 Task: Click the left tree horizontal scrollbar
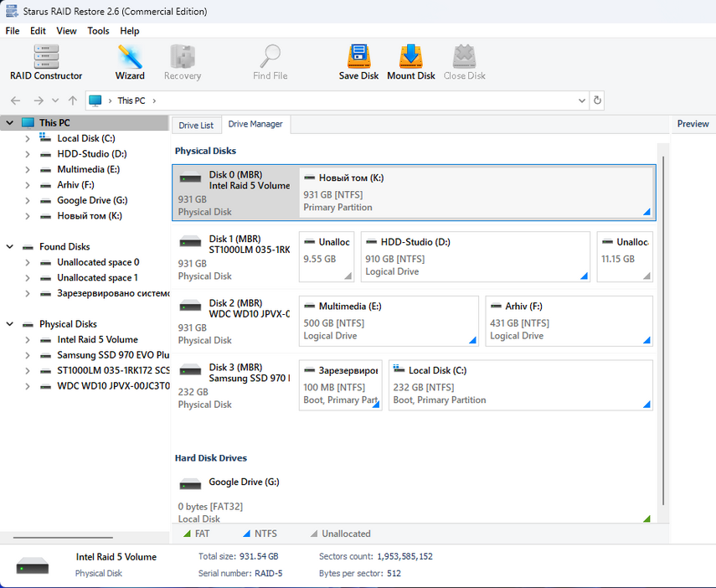[x=63, y=538]
